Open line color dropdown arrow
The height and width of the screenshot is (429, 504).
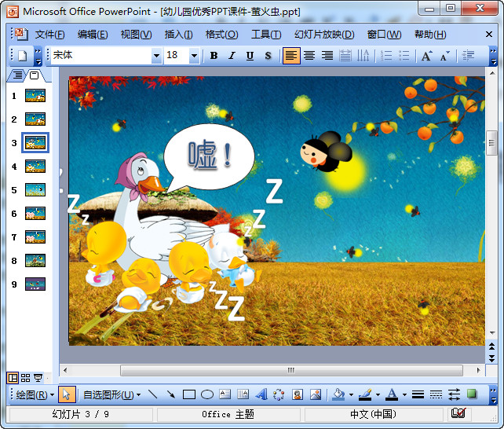tap(378, 394)
